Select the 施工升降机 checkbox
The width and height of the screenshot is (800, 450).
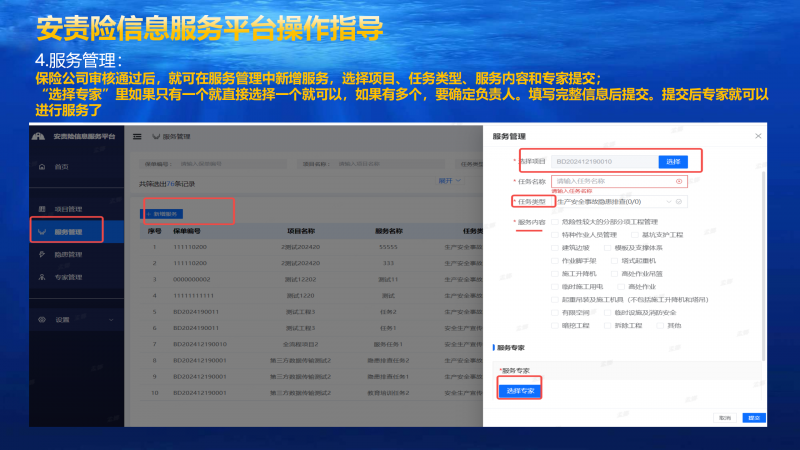point(555,273)
